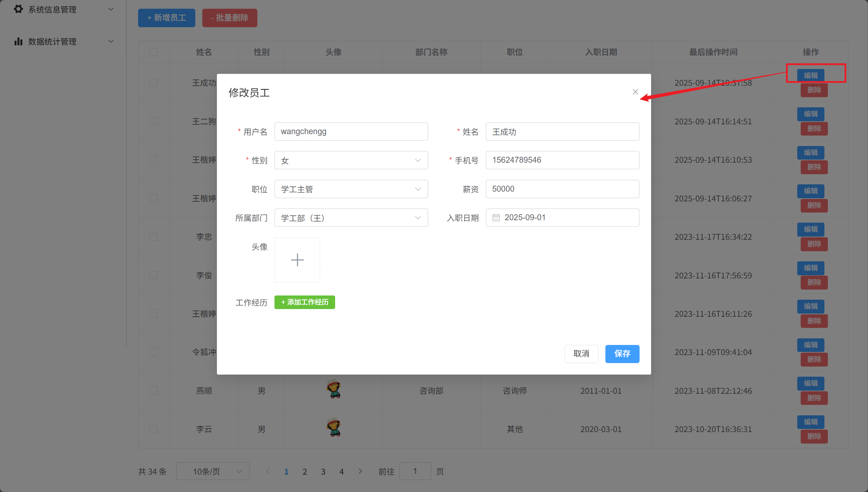The width and height of the screenshot is (868, 492).
Task: Click the bar chart icon beside 数据统计管理
Action: (18, 41)
